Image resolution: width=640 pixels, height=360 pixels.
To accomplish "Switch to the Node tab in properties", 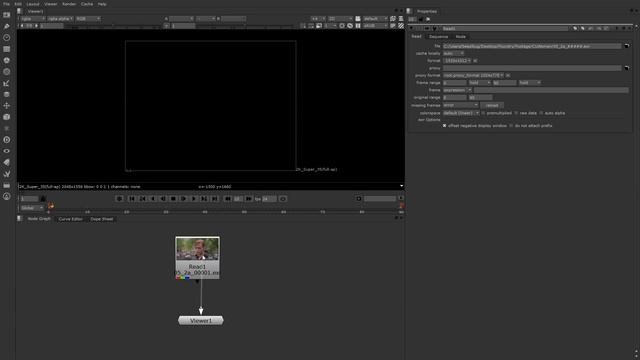I will pos(460,37).
